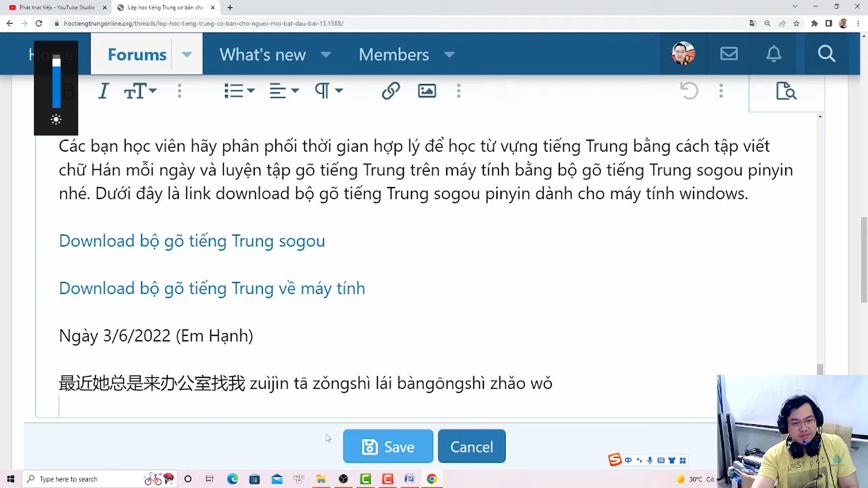Click the Insert link icon
Image resolution: width=868 pixels, height=488 pixels.
point(391,91)
